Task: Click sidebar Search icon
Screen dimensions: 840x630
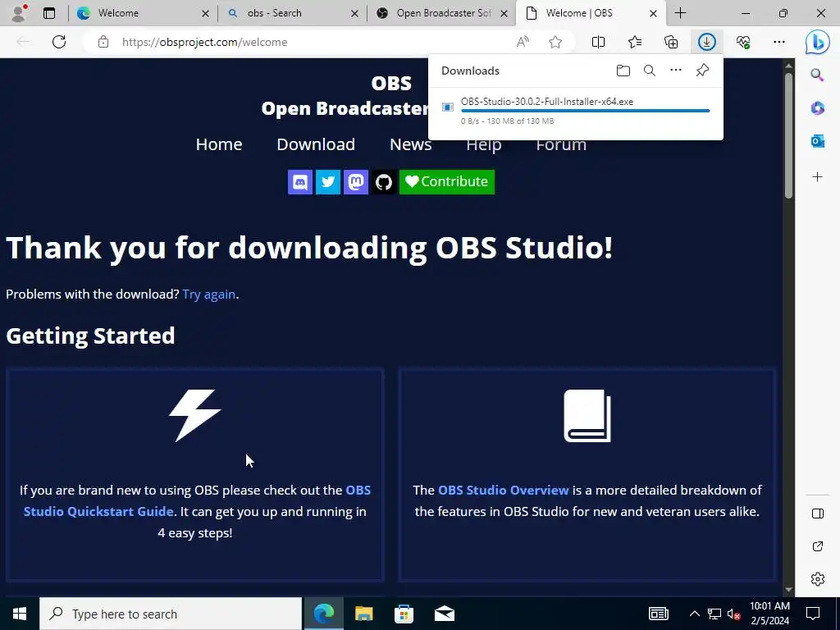Action: [817, 75]
